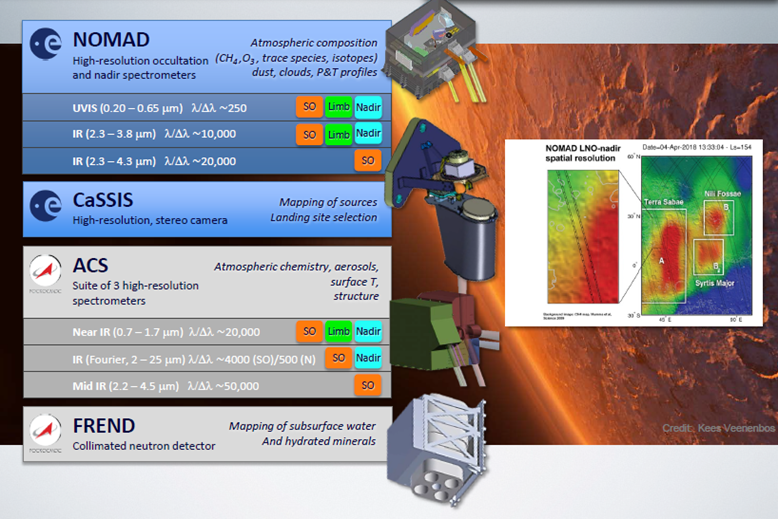Click the SO badge in Mid IR row
Image resolution: width=778 pixels, height=519 pixels.
369,384
